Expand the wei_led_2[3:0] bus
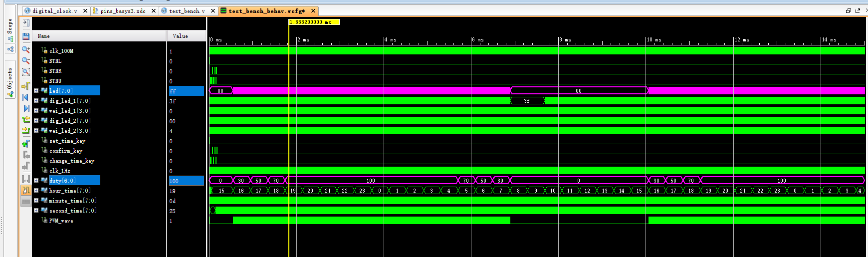 (36, 131)
